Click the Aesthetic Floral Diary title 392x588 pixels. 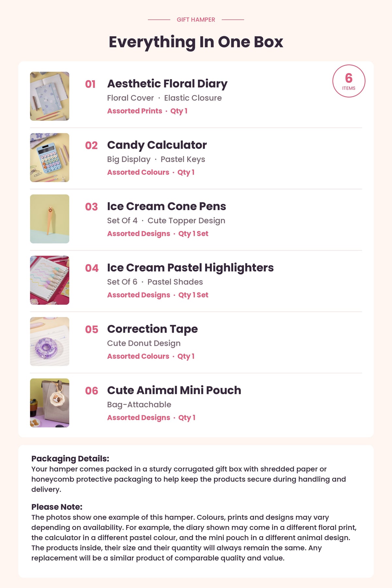pos(167,84)
